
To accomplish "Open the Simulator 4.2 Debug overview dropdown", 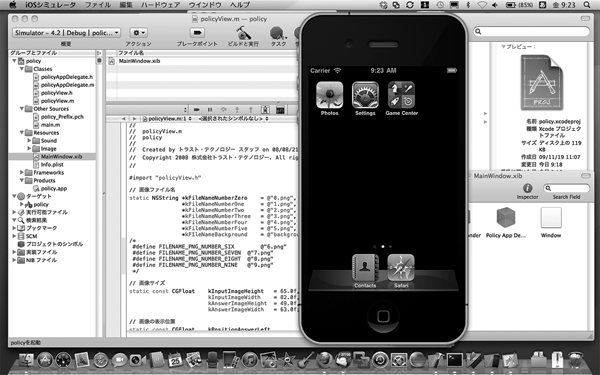I will click(x=67, y=33).
